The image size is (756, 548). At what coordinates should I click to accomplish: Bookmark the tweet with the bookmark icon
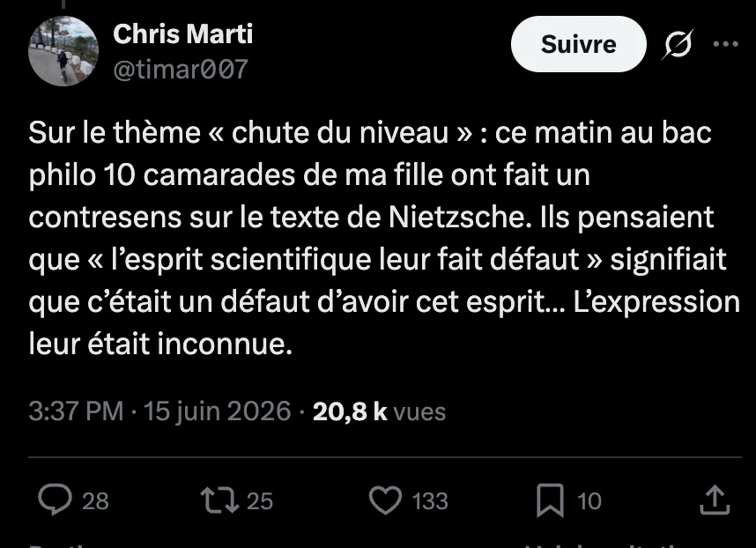(x=550, y=500)
